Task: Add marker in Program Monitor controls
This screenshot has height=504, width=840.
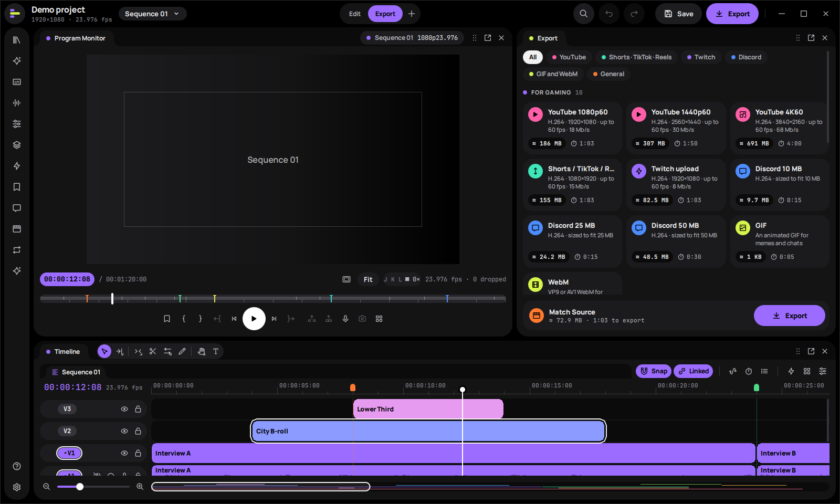Action: pos(167,319)
